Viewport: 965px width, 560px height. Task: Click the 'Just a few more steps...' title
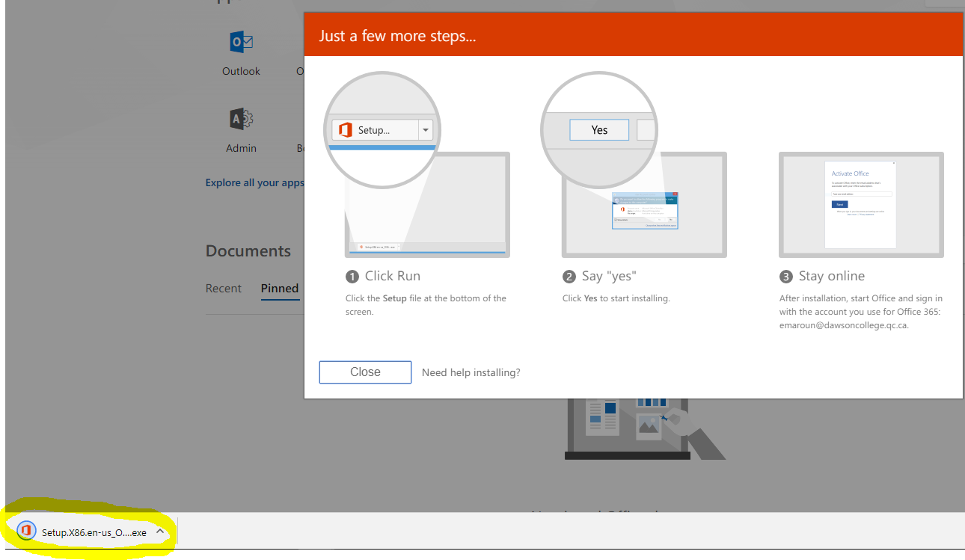tap(397, 36)
